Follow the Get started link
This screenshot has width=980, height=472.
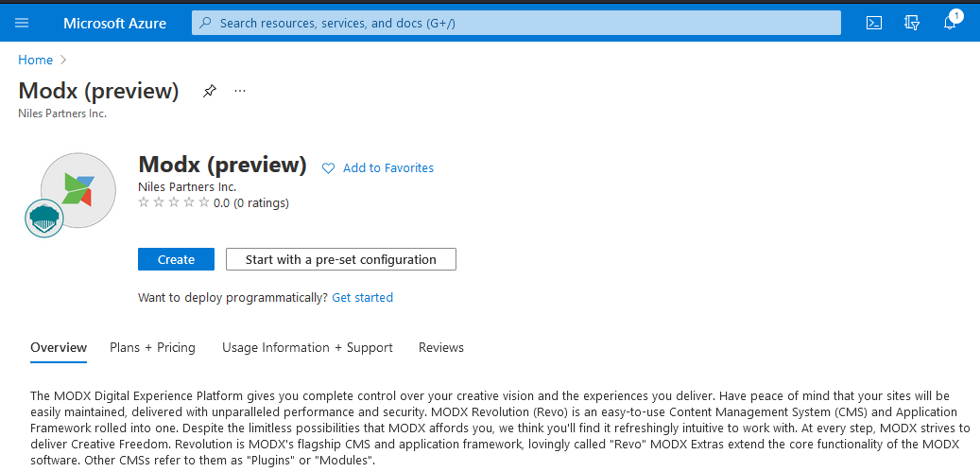point(362,297)
